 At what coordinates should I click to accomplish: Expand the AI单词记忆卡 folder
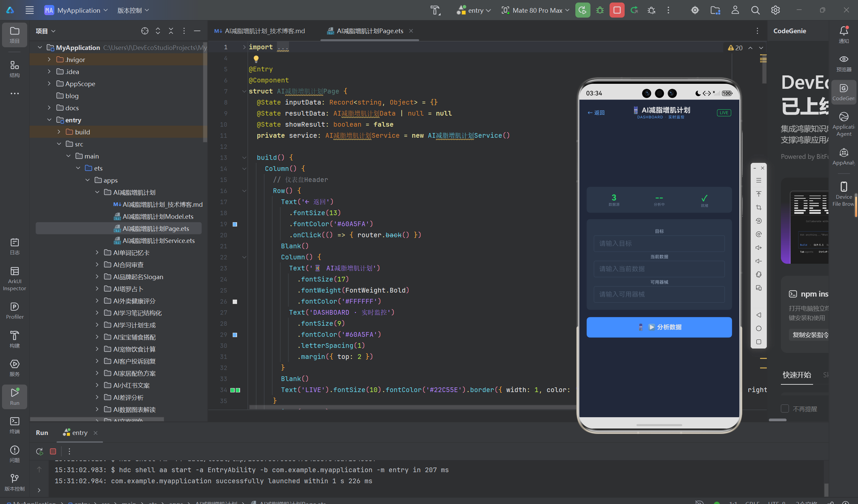tap(97, 253)
